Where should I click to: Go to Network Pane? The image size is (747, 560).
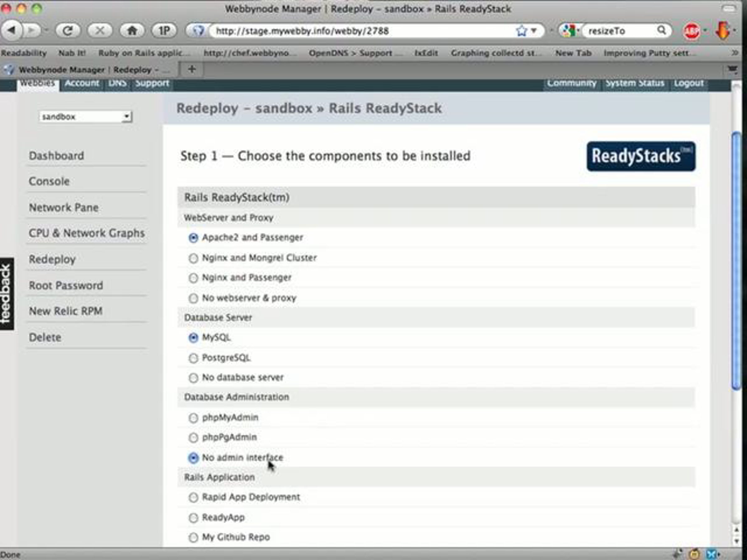[63, 208]
